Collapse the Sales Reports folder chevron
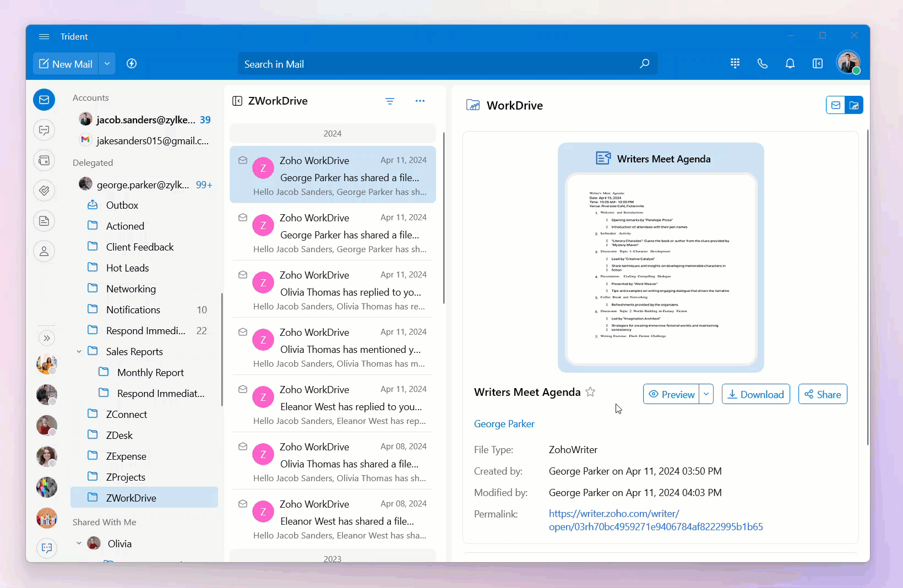 (x=79, y=351)
